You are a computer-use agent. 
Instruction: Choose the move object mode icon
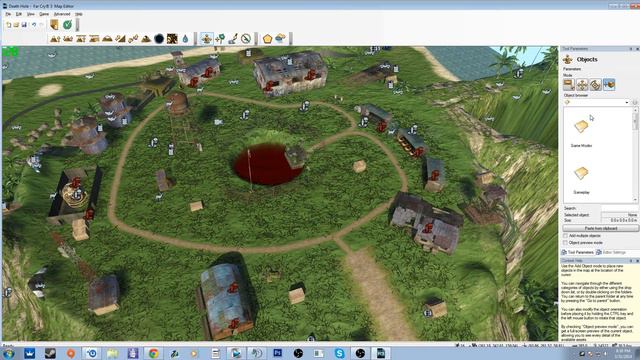582,84
